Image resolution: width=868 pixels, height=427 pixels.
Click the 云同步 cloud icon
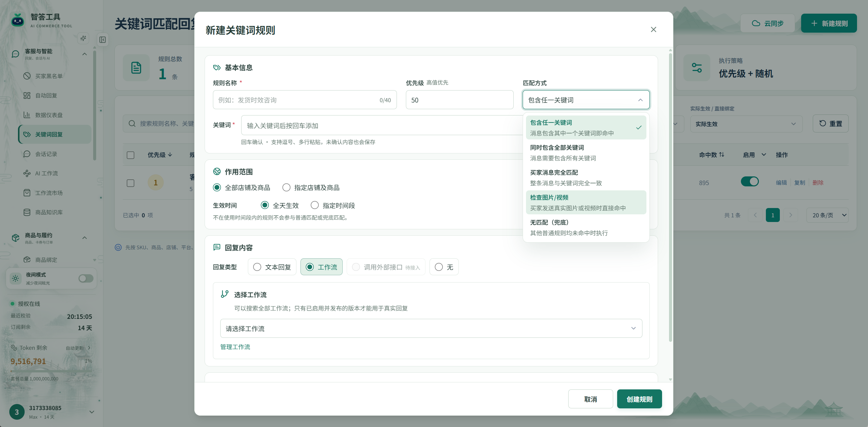[756, 23]
